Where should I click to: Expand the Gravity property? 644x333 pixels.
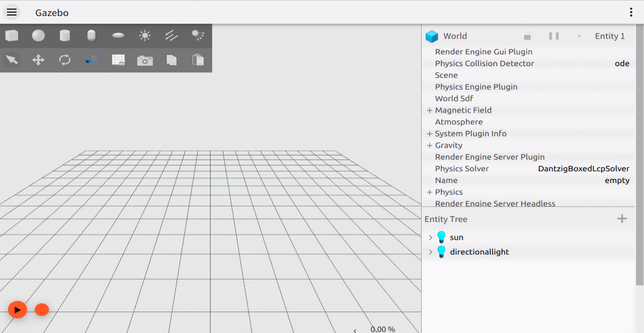(429, 146)
